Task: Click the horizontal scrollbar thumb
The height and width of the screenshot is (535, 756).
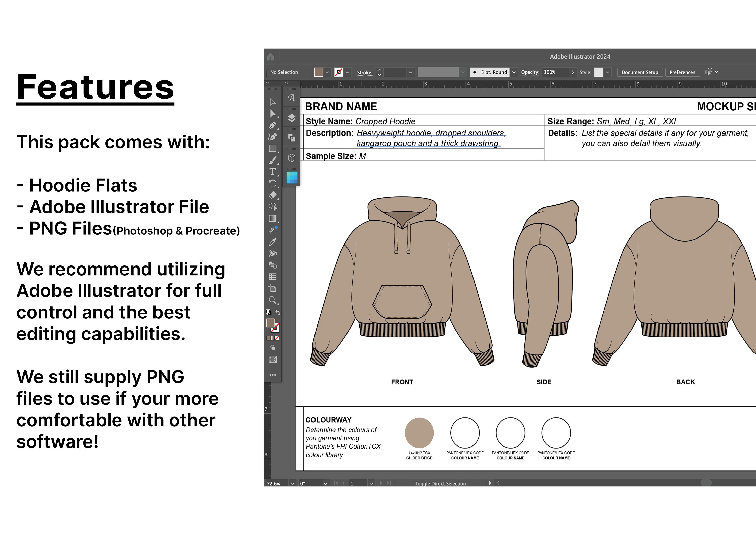Action: [x=706, y=483]
